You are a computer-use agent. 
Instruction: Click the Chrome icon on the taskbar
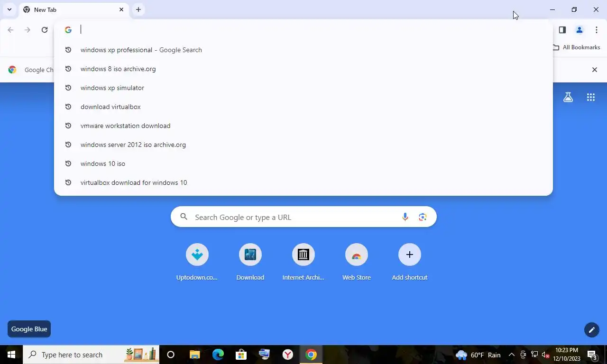pos(311,355)
